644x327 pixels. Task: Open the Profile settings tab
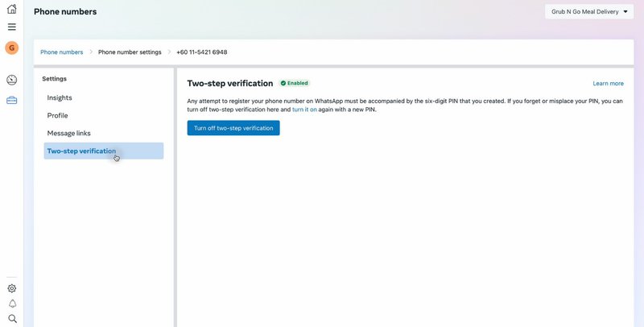[x=104, y=115]
